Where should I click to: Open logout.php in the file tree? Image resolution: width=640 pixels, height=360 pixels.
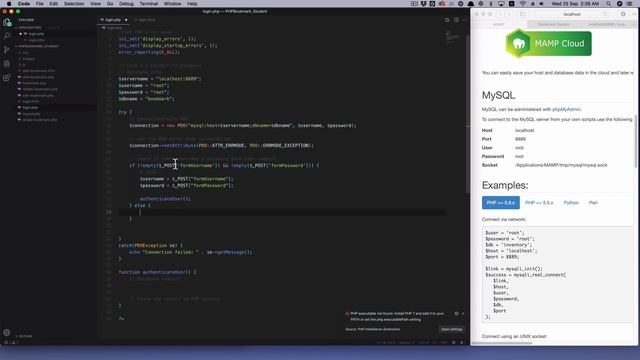pos(31,114)
